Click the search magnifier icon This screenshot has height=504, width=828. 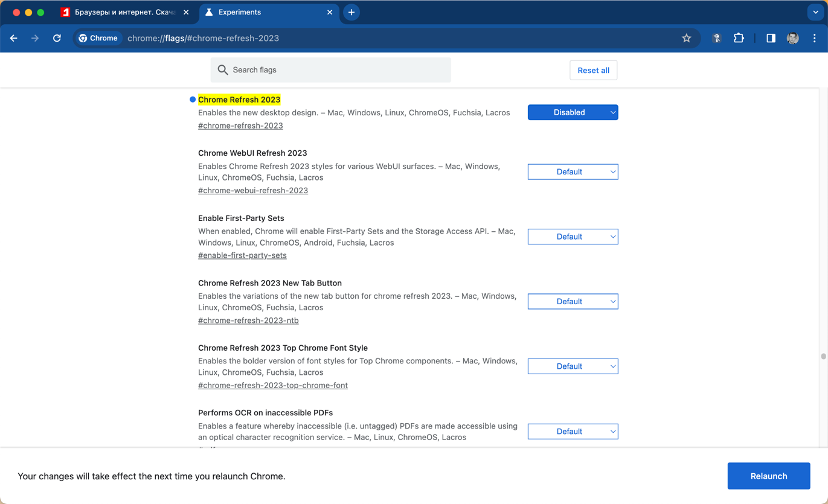coord(223,70)
